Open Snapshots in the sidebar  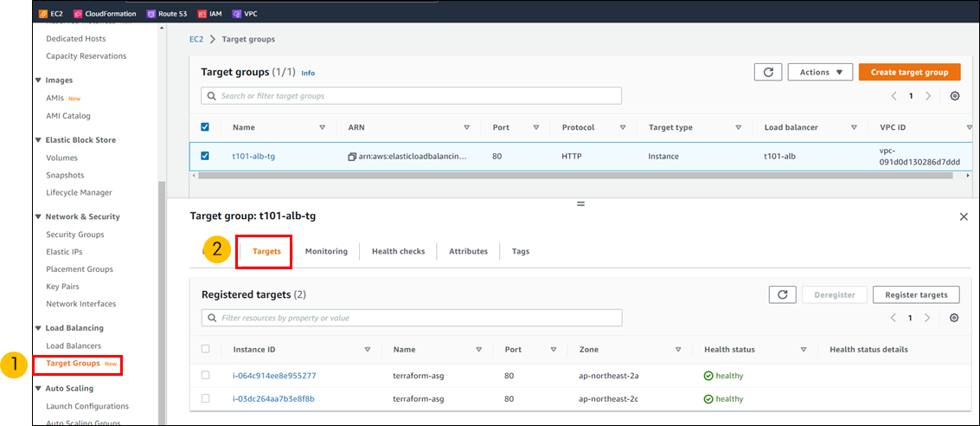click(65, 175)
